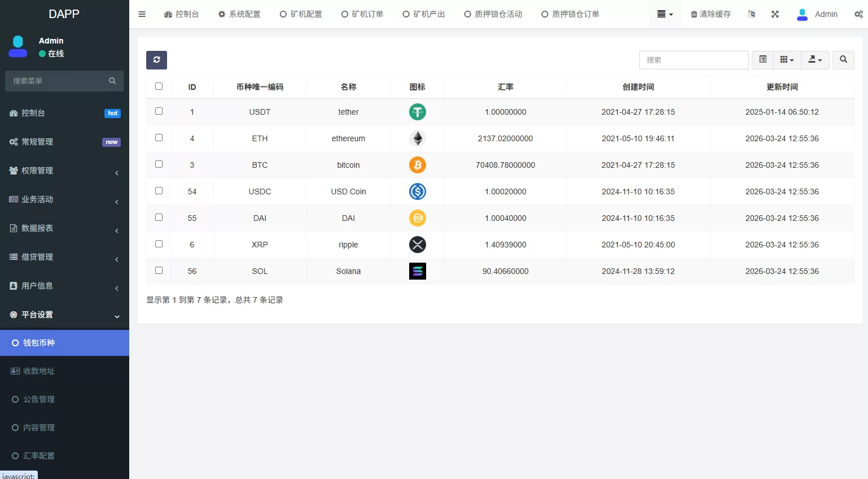The image size is (868, 479).
Task: Open the export dropdown above the table
Action: pyautogui.click(x=815, y=60)
